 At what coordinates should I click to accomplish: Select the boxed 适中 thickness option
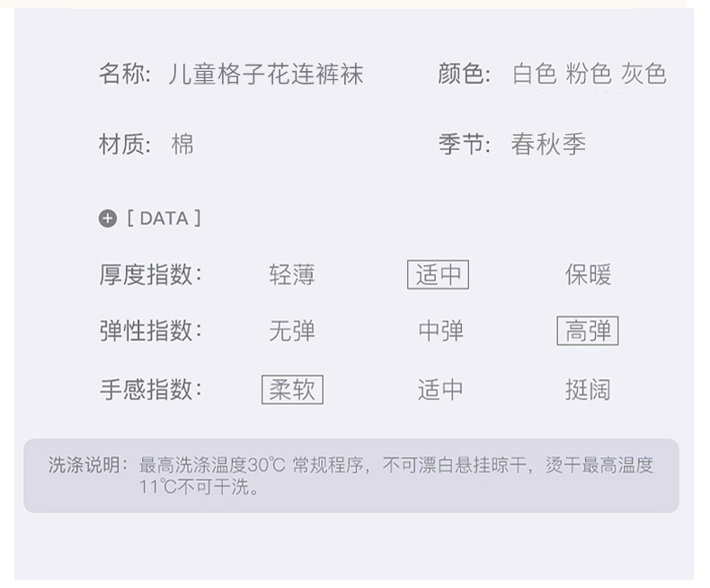pyautogui.click(x=439, y=275)
